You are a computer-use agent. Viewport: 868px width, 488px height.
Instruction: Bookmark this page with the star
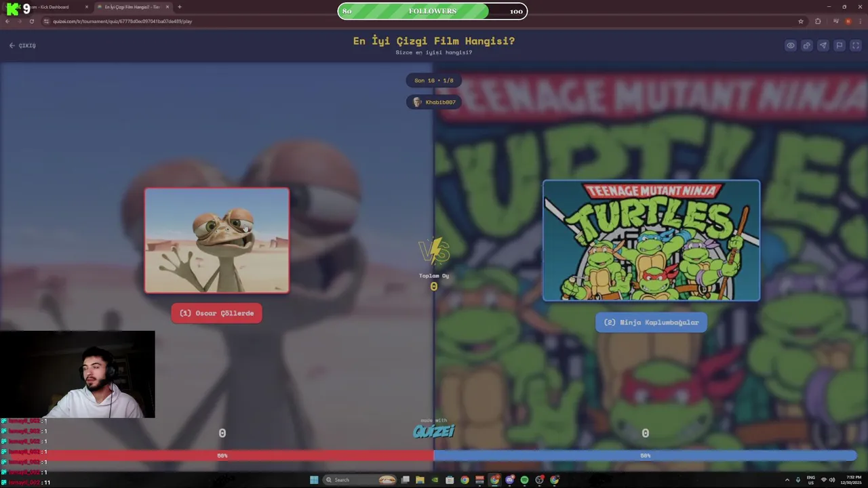[801, 21]
